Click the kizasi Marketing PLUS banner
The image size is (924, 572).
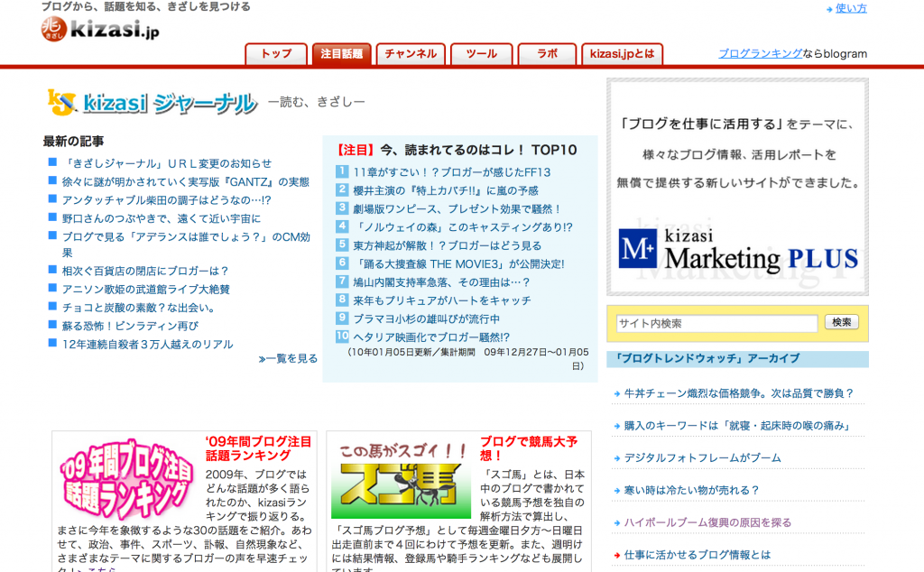pos(737,187)
